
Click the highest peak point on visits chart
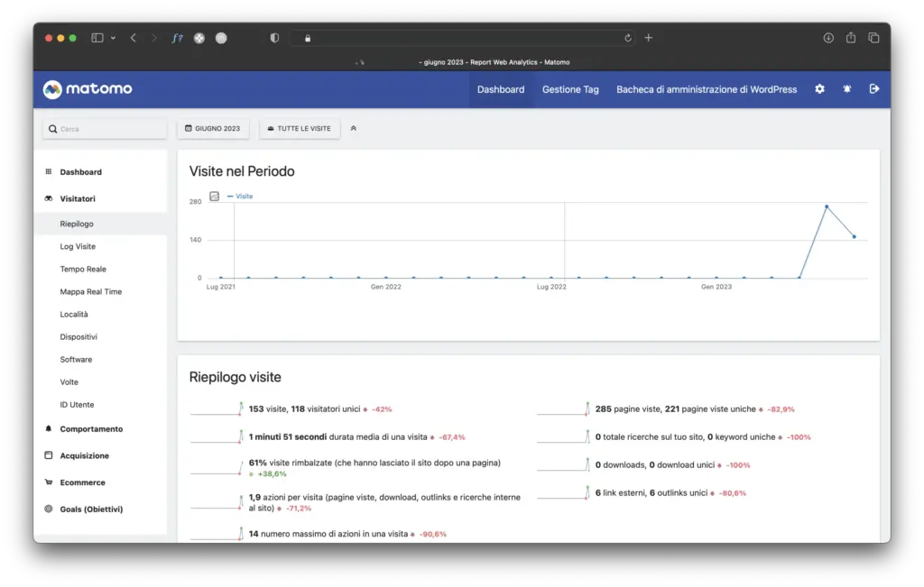coord(827,206)
